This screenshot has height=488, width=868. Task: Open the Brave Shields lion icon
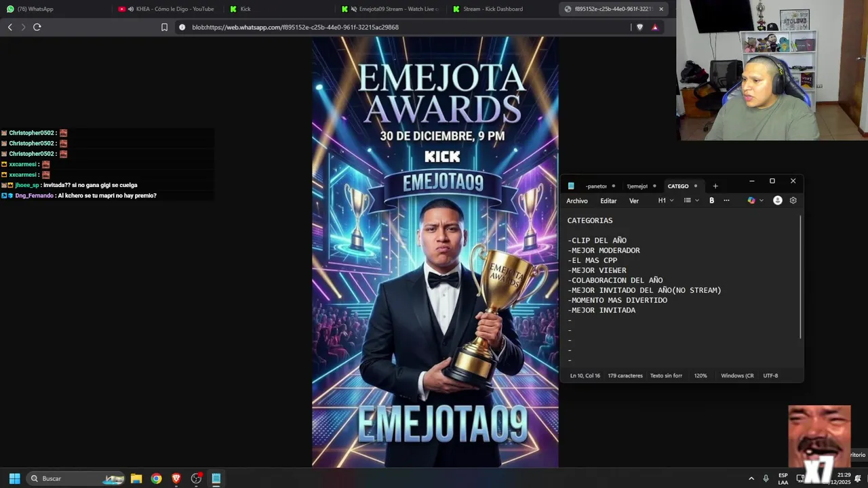pos(639,27)
